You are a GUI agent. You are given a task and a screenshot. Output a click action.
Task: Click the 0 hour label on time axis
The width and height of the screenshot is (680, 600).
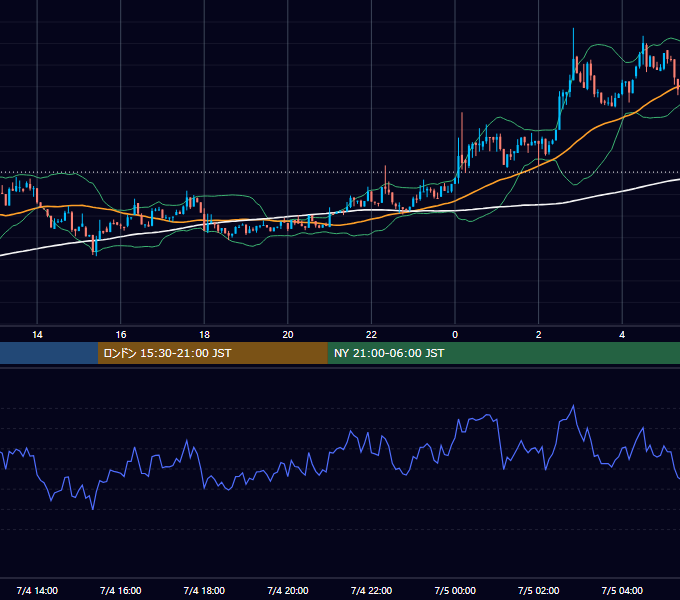tap(455, 335)
